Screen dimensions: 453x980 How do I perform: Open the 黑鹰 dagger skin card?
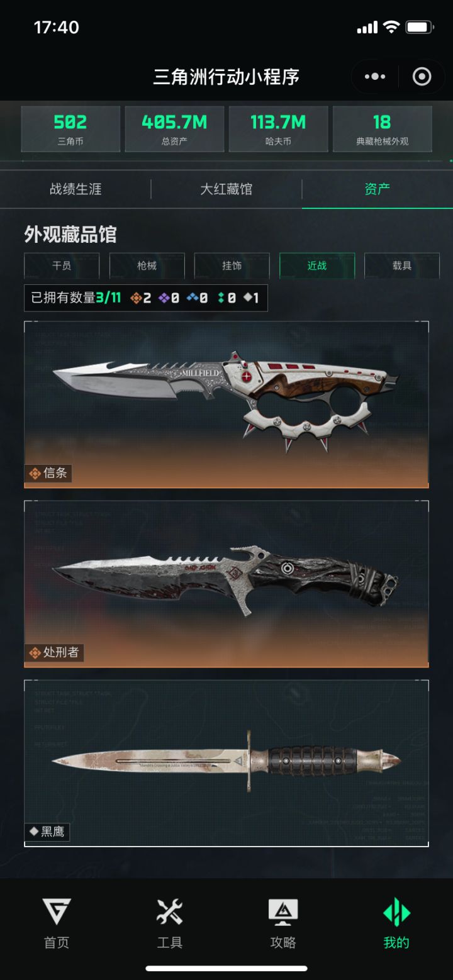click(x=226, y=763)
